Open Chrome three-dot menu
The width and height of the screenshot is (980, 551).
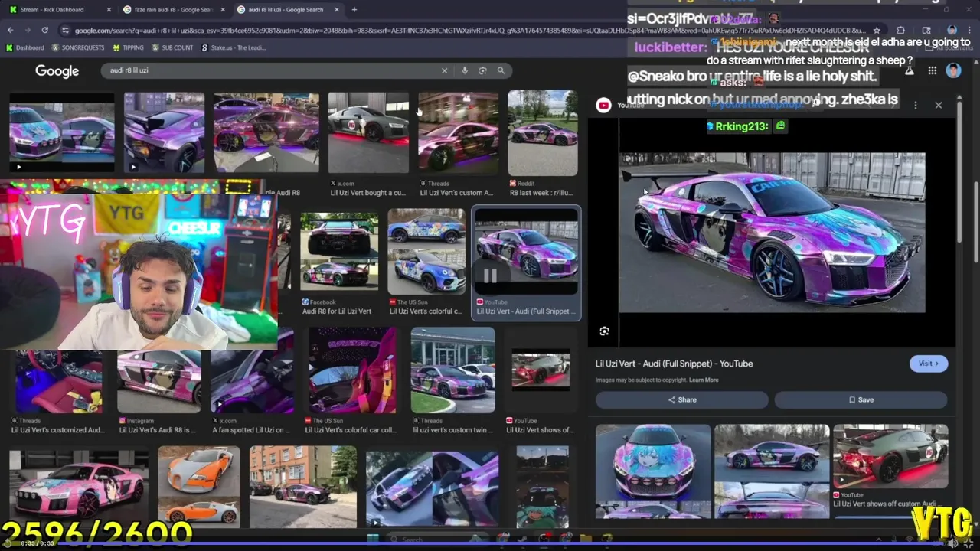pos(969,31)
